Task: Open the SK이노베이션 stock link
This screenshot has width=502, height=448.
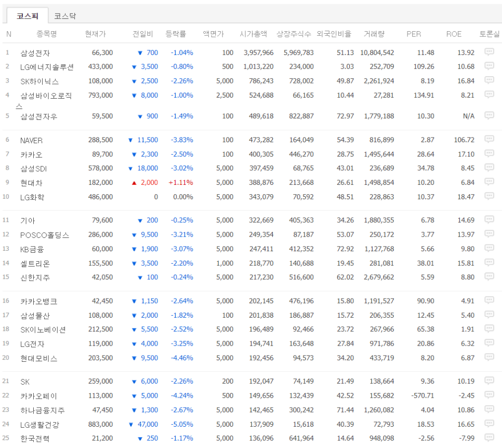Action: (43, 329)
